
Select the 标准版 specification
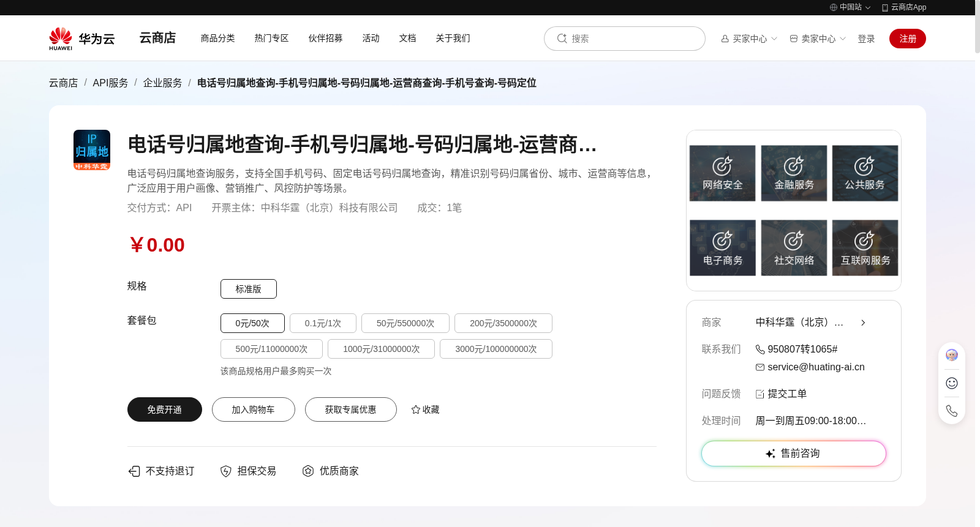pyautogui.click(x=249, y=289)
